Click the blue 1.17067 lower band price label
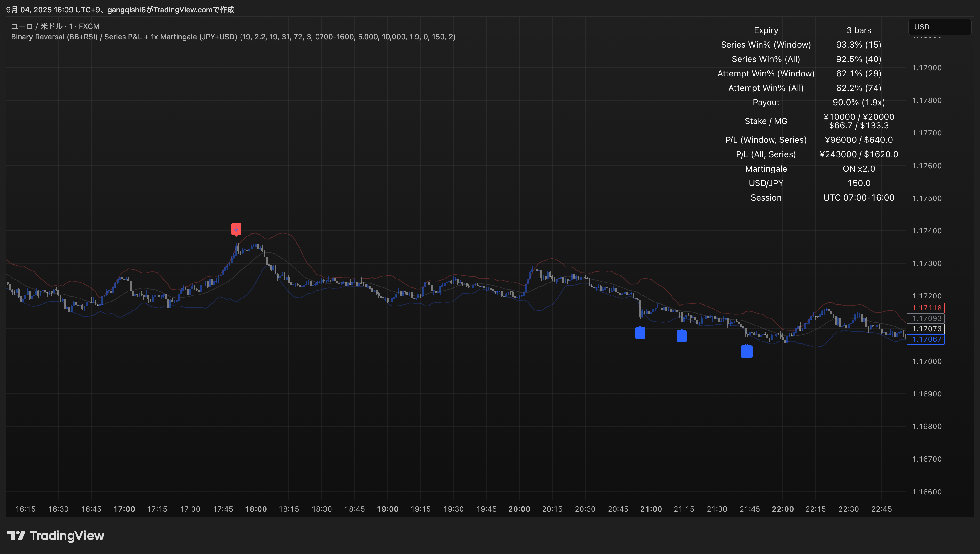The image size is (980, 554). click(x=926, y=339)
